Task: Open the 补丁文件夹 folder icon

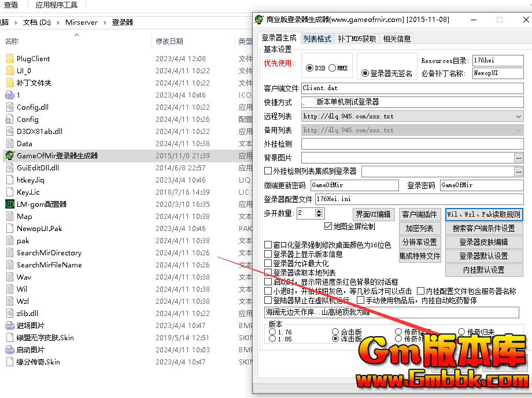Action: pyautogui.click(x=9, y=83)
